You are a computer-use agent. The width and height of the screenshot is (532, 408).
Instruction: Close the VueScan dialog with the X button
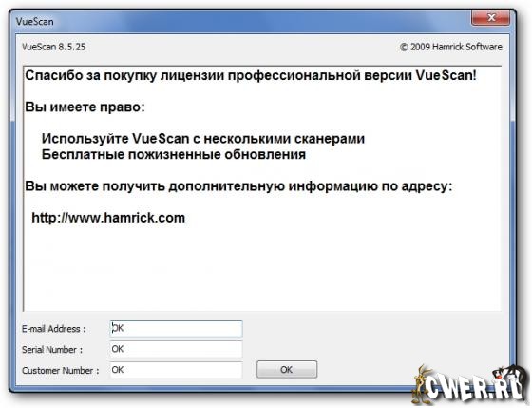[x=490, y=18]
